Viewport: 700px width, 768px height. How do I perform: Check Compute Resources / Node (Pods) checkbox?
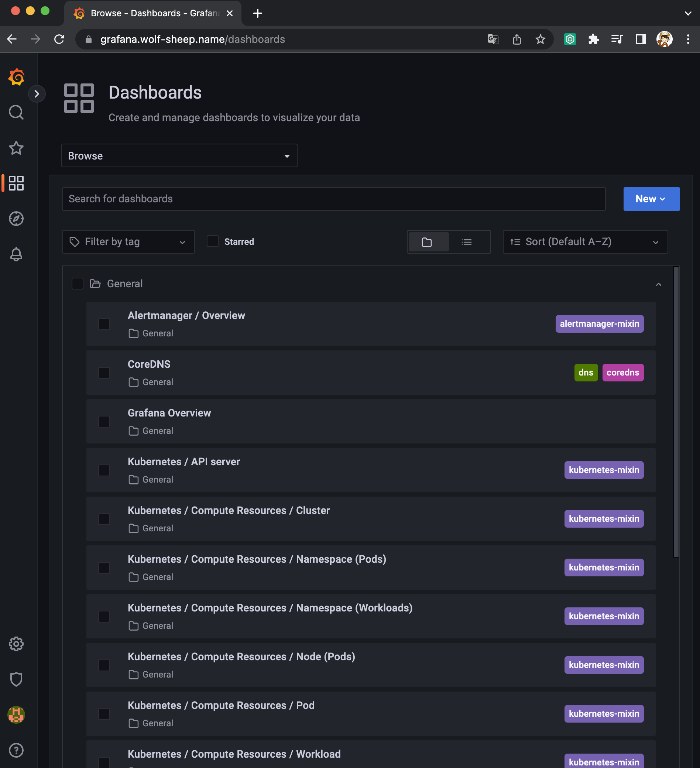(104, 665)
